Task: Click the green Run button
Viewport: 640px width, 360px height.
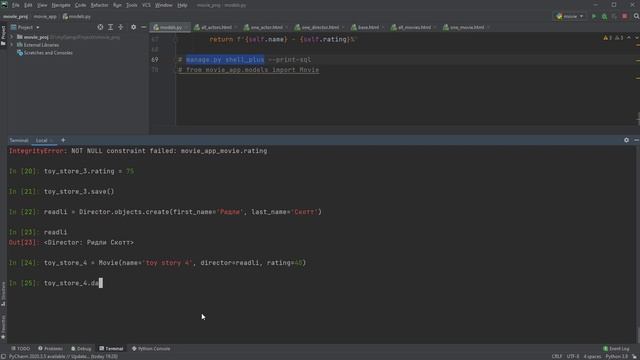Action: tap(594, 16)
